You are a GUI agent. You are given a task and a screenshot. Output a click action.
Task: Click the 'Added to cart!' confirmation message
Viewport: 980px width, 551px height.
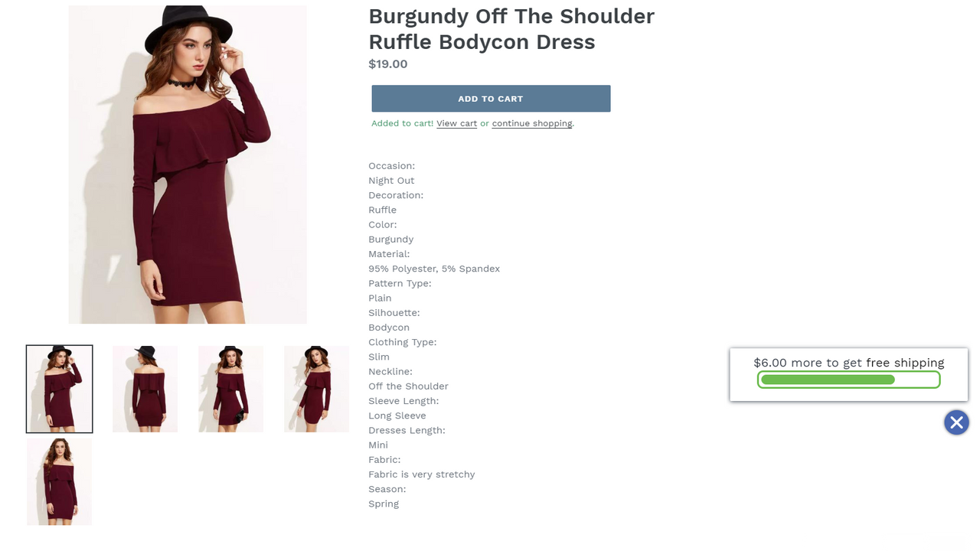pos(403,123)
